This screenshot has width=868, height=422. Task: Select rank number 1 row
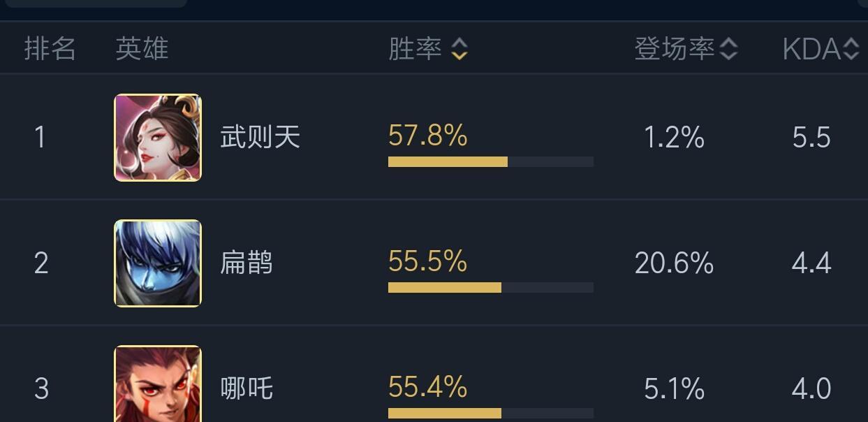(x=434, y=137)
